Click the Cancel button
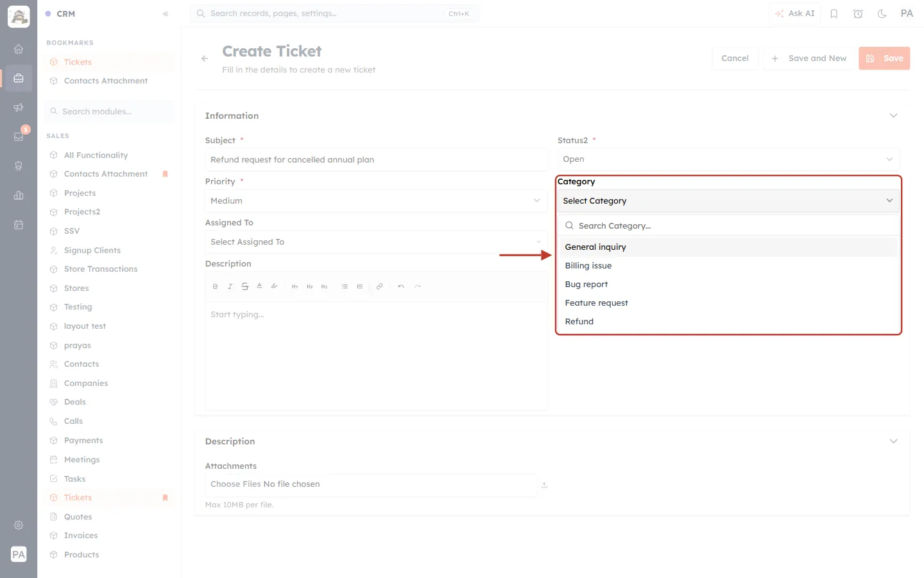This screenshot has height=578, width=924. tap(735, 58)
